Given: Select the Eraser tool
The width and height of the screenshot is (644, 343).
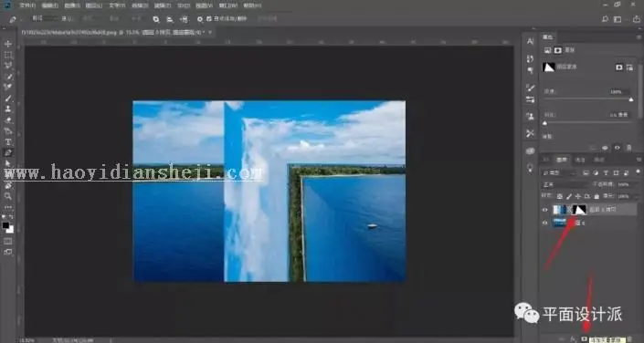Looking at the screenshot, I should pos(8,120).
